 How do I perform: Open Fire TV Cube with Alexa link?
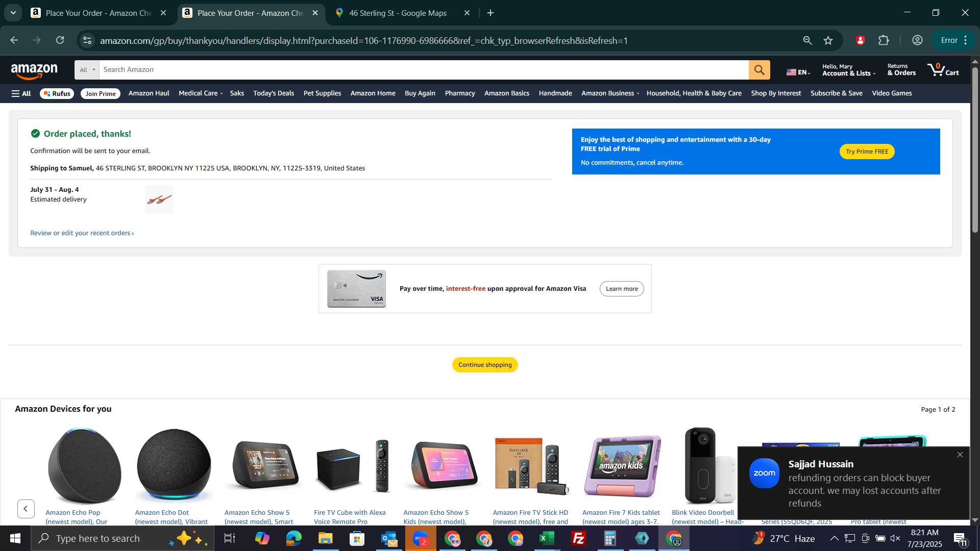pyautogui.click(x=350, y=517)
